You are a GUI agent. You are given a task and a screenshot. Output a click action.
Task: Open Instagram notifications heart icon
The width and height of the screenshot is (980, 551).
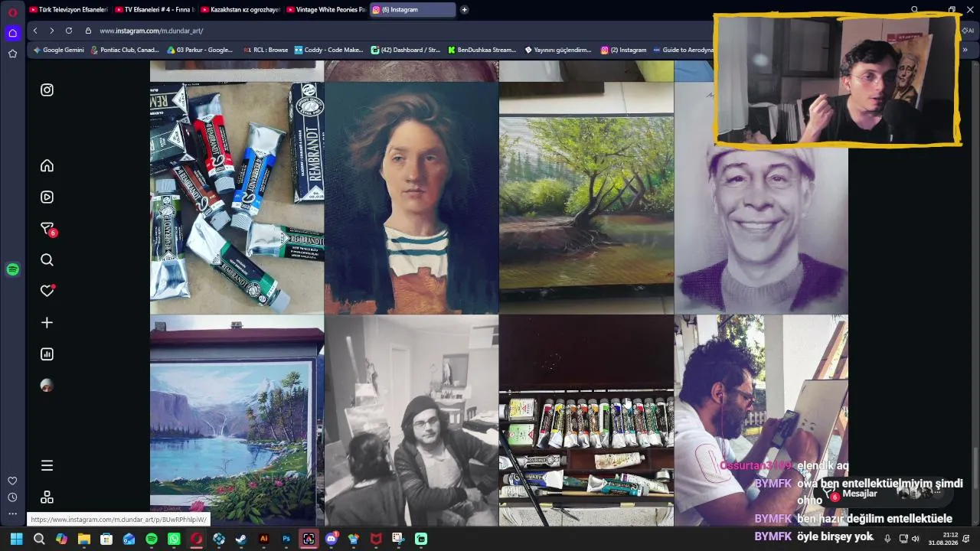47,291
